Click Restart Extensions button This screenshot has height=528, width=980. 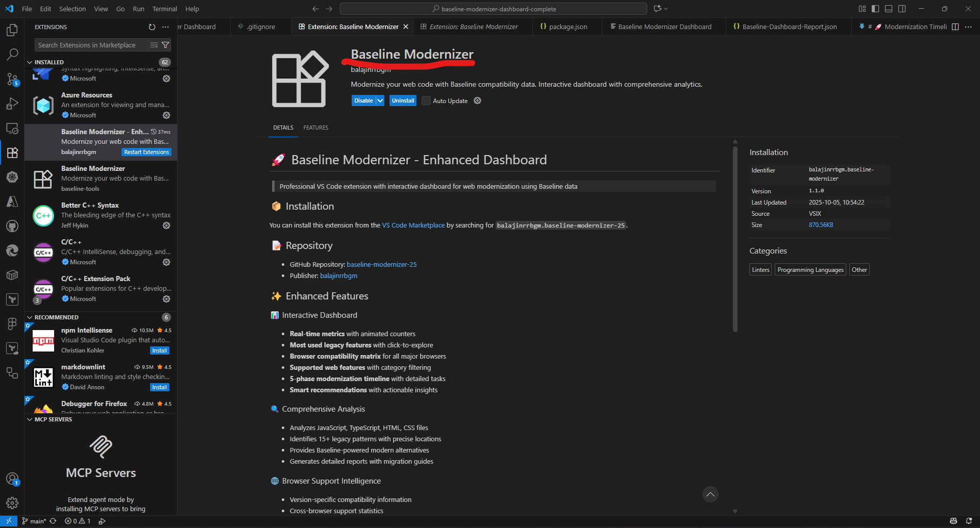point(146,152)
